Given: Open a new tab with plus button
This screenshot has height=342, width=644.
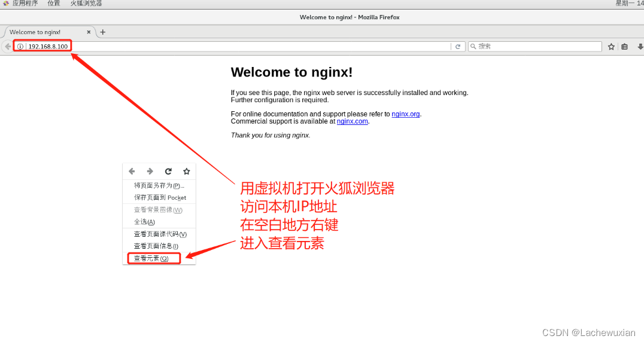Looking at the screenshot, I should point(103,32).
